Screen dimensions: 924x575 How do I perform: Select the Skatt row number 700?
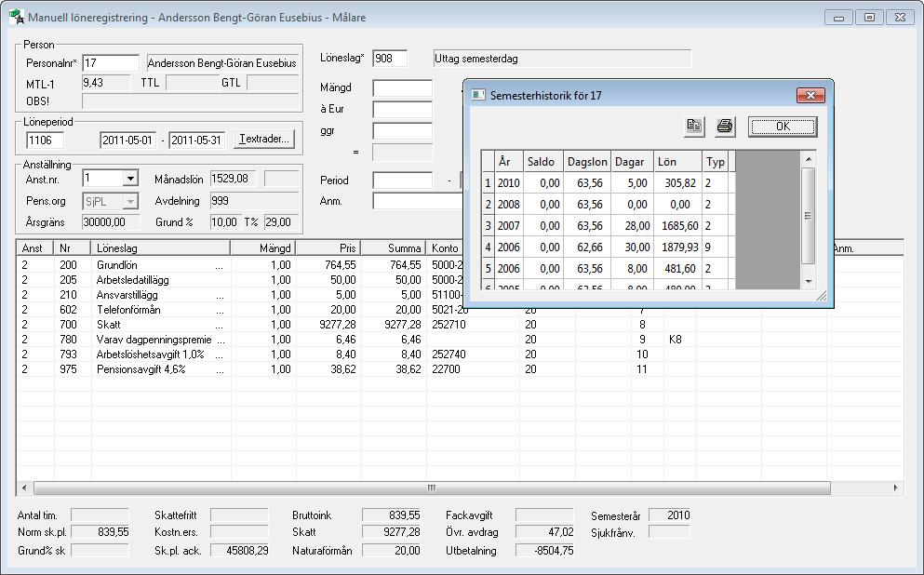(460, 325)
